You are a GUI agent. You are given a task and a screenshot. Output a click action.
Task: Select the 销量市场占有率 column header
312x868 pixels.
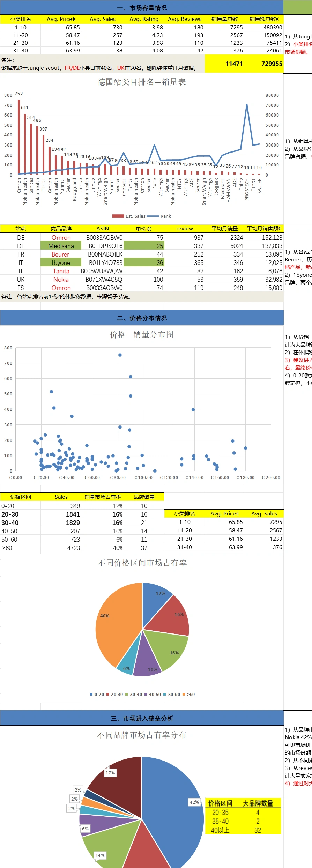103,497
